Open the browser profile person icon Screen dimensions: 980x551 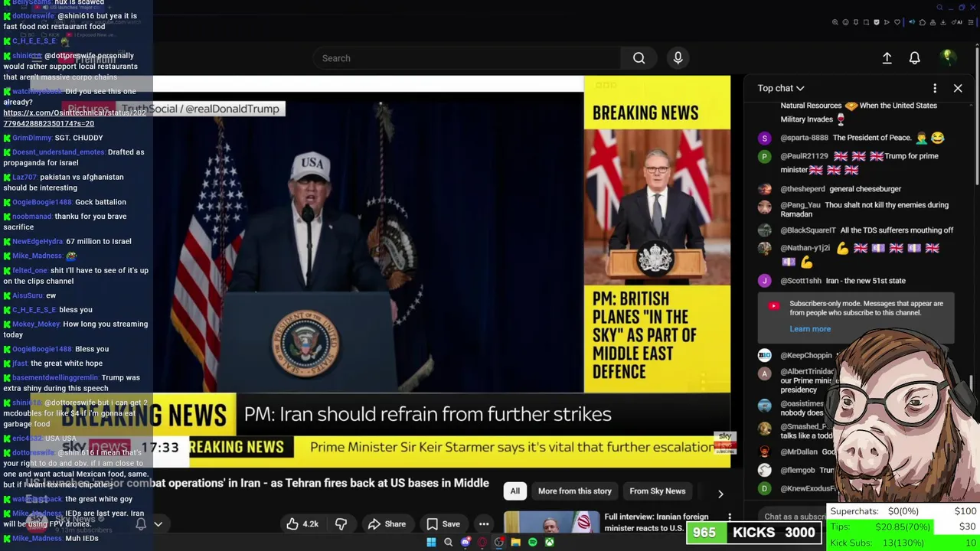tap(933, 22)
